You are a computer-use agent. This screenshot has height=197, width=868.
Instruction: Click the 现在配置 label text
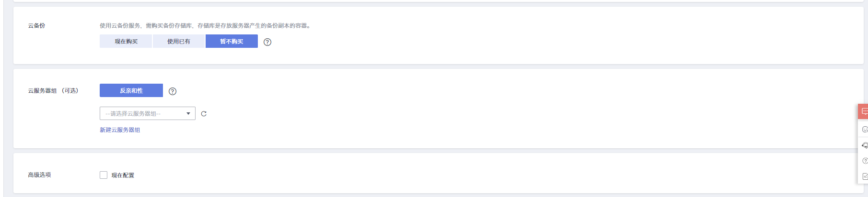tap(123, 175)
